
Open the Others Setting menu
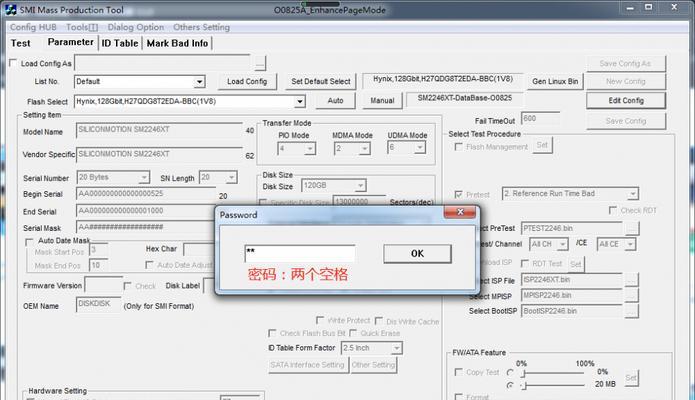tap(201, 27)
